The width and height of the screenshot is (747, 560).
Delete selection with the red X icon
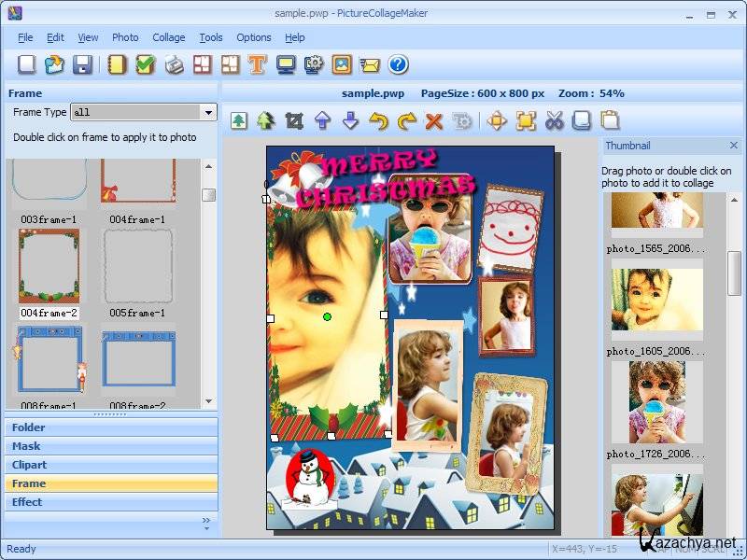tap(433, 120)
